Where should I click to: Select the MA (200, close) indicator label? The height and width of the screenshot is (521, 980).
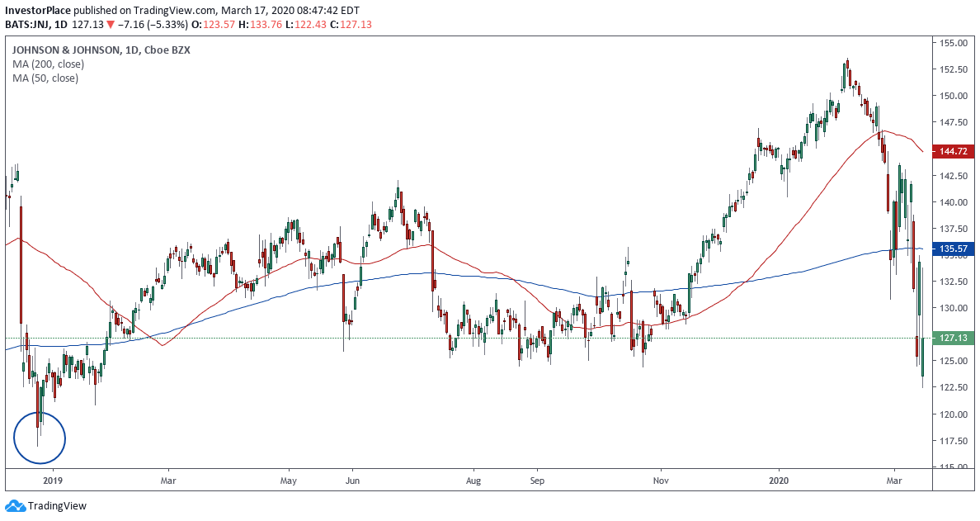pos(48,64)
